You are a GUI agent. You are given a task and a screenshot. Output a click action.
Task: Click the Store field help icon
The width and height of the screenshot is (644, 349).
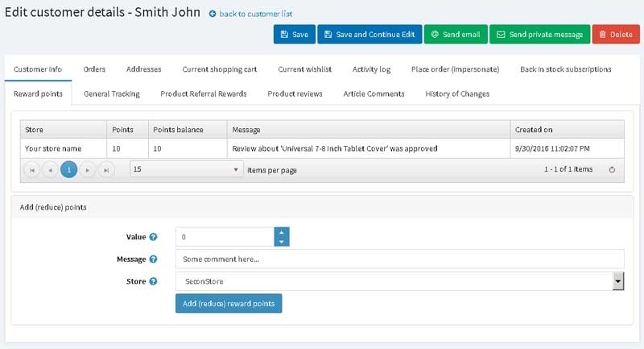tap(153, 281)
